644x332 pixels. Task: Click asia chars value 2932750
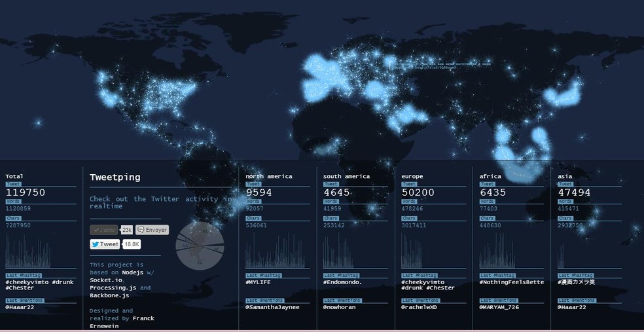570,225
